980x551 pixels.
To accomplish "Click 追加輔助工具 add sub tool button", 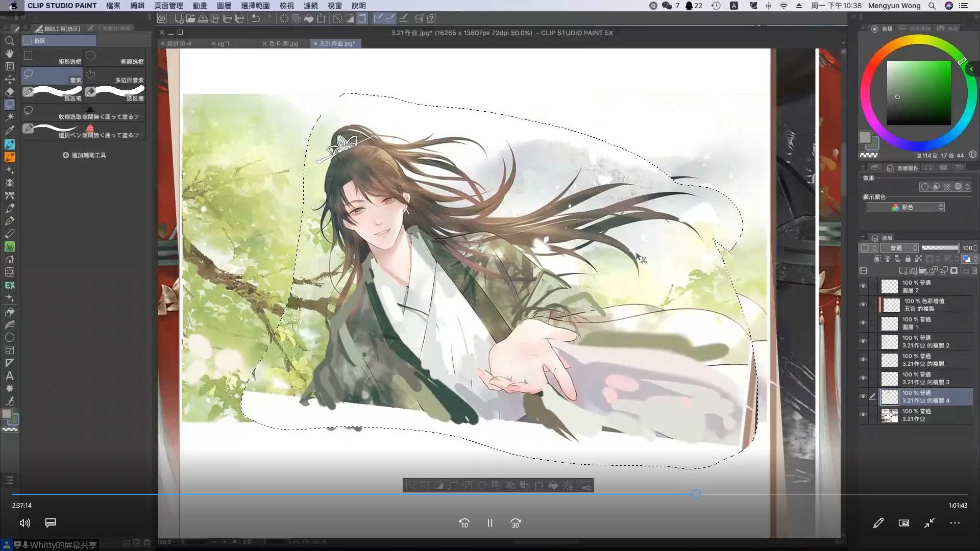I will coord(84,155).
